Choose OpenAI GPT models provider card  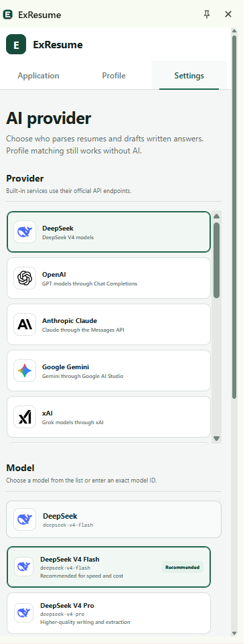coord(108,278)
